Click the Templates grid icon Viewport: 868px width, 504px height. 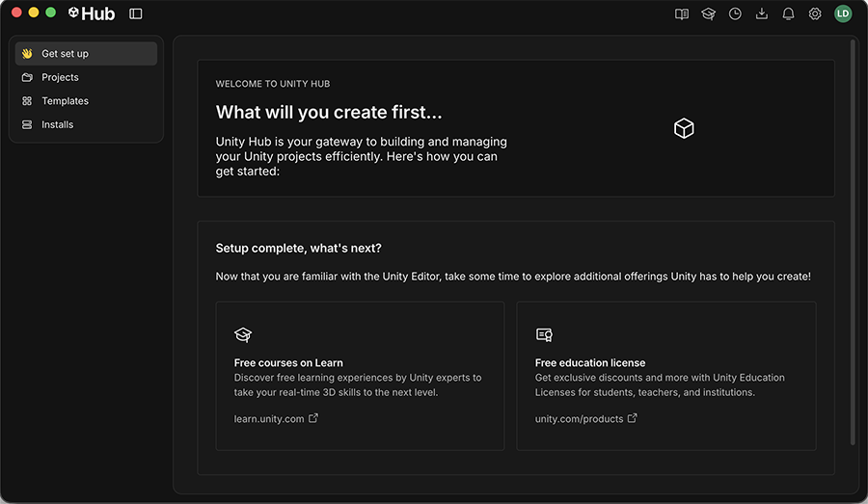27,100
